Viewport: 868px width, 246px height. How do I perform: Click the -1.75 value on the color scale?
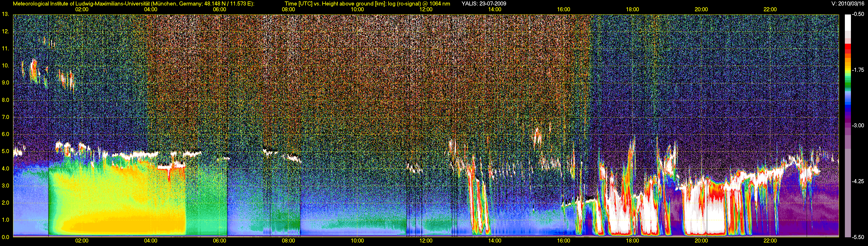coord(858,70)
